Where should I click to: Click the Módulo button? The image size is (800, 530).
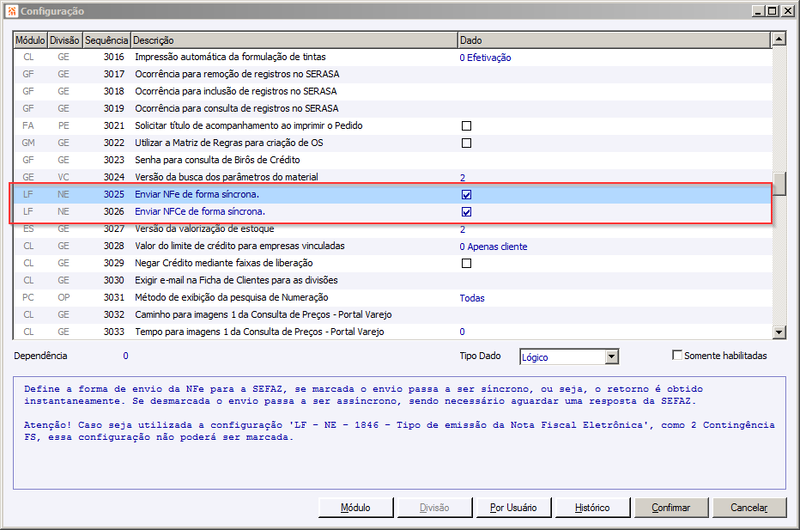coord(356,508)
